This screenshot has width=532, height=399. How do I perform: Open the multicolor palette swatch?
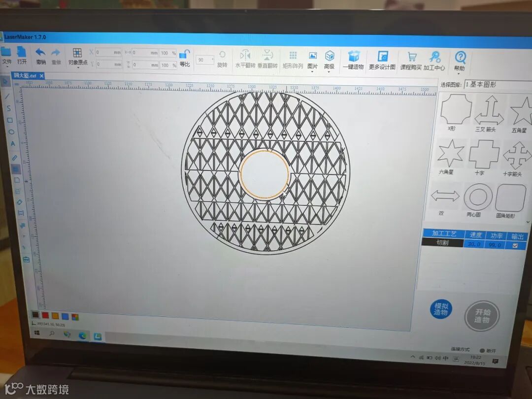75,317
